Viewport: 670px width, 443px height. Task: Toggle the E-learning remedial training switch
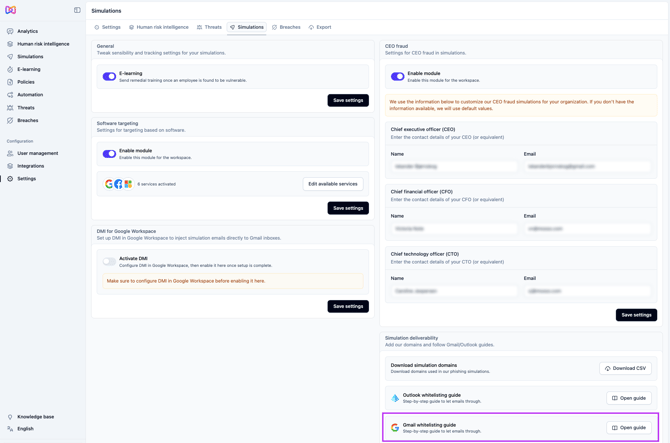click(109, 76)
